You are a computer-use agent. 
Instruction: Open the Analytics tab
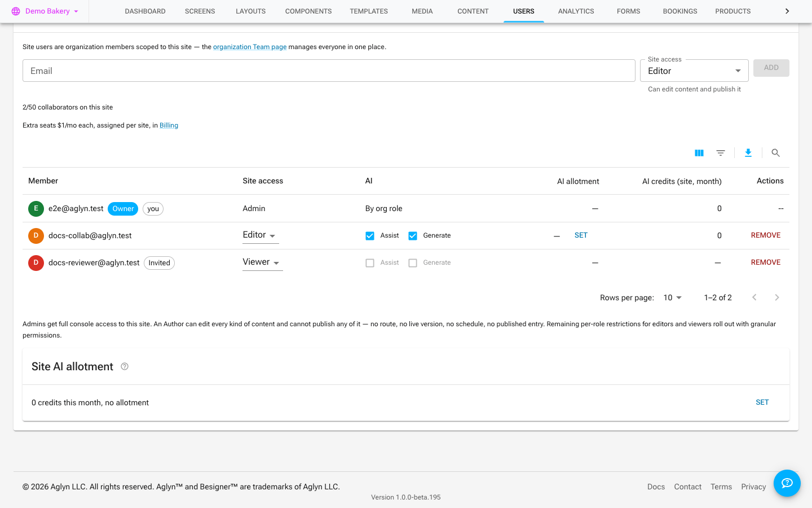(576, 11)
